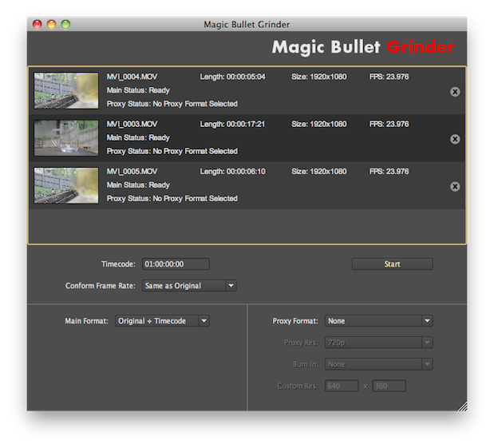This screenshot has height=448, width=494.
Task: Click Length: 00:00:06:10 text
Action: click(233, 172)
